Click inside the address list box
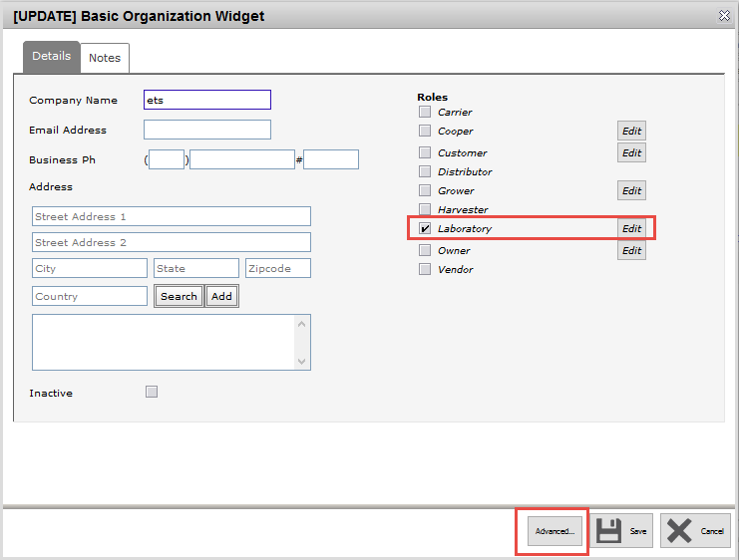 (164, 343)
